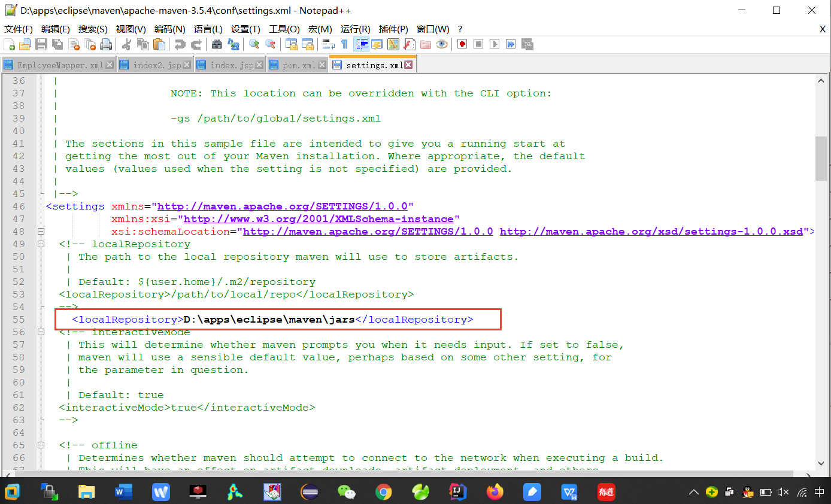This screenshot has width=831, height=504.
Task: Toggle synchronized horizontal scrolling icon
Action: 308,44
